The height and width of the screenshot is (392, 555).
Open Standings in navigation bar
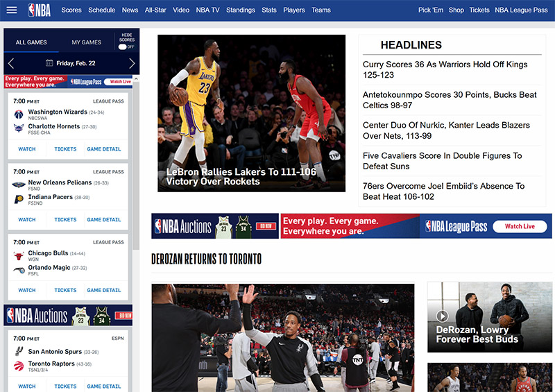(x=241, y=10)
